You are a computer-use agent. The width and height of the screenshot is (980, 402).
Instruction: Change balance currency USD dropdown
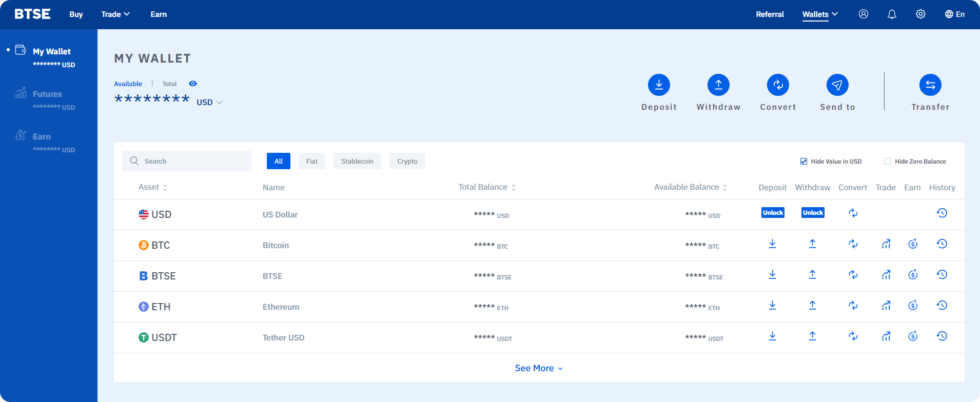point(209,103)
